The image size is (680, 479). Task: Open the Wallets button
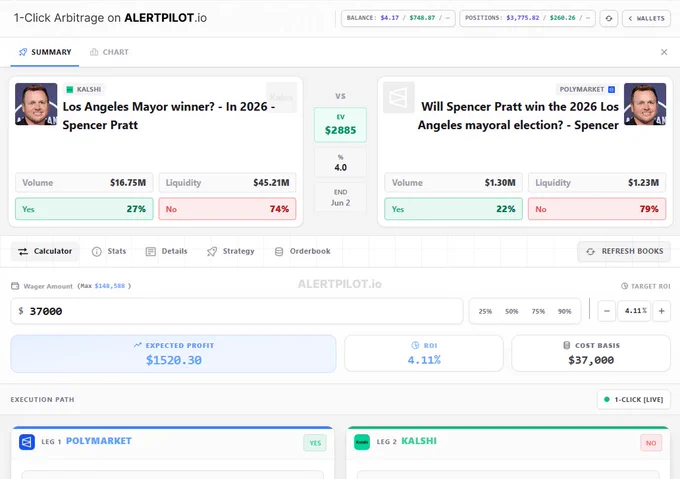[646, 18]
